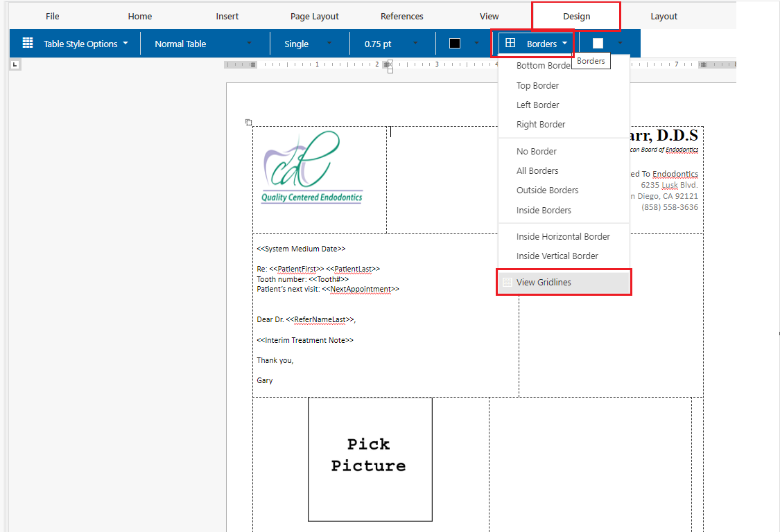Click the white shading color swatch
Image resolution: width=780 pixels, height=532 pixels.
(x=598, y=44)
